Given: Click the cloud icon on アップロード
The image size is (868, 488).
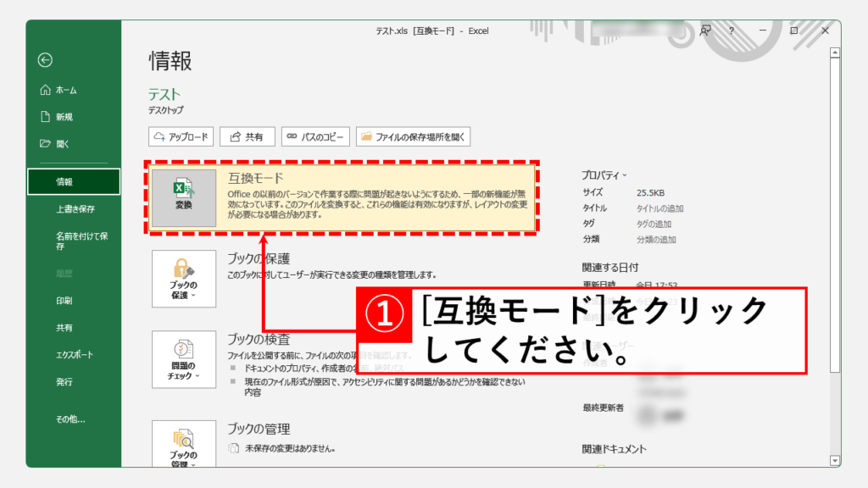Looking at the screenshot, I should tap(159, 136).
